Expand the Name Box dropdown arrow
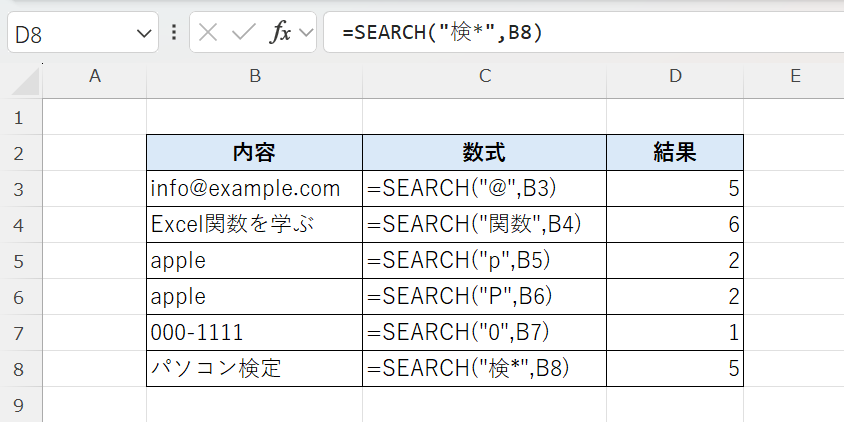Viewport: 844px width, 422px height. tap(141, 33)
